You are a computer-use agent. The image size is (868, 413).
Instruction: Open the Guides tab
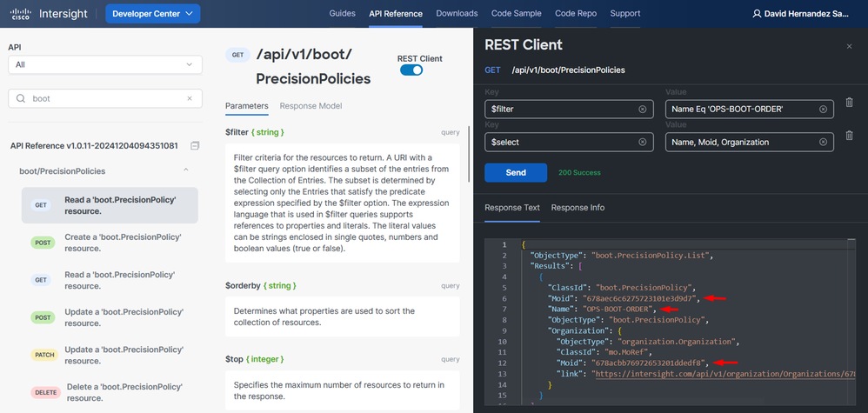tap(342, 13)
